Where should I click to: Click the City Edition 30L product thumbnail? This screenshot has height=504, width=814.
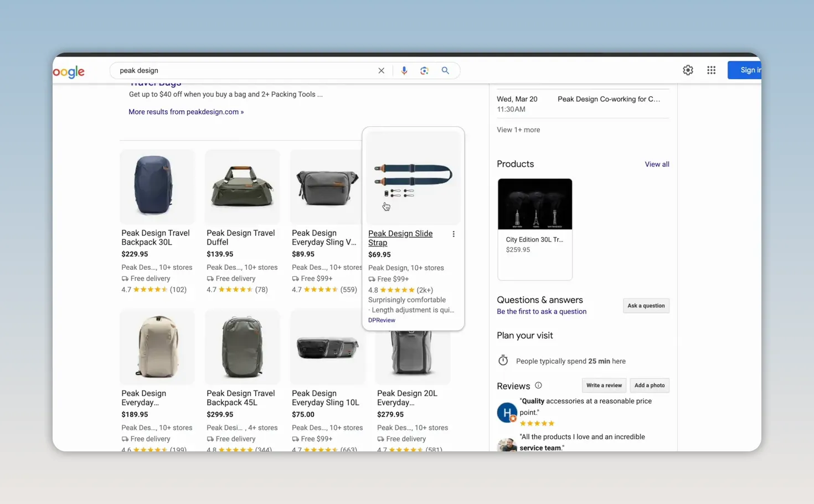535,204
